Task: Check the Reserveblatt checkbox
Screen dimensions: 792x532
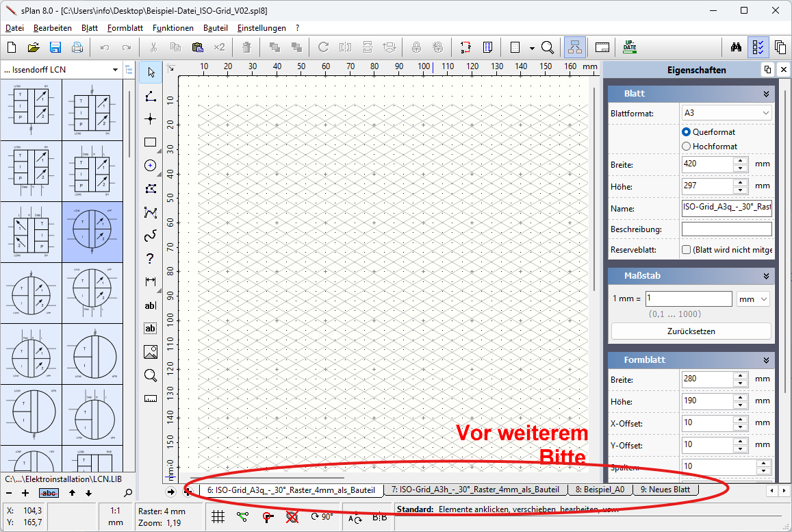Action: 686,250
